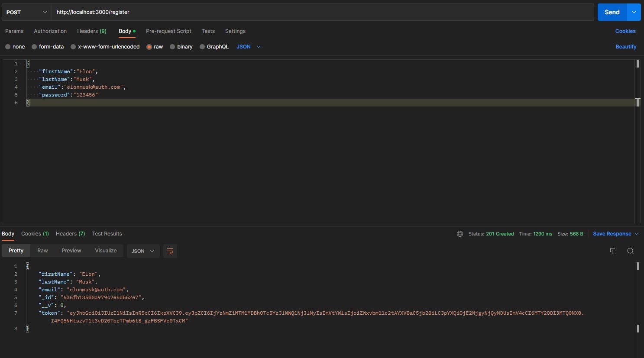Copy the response body with the copy icon

coord(613,251)
